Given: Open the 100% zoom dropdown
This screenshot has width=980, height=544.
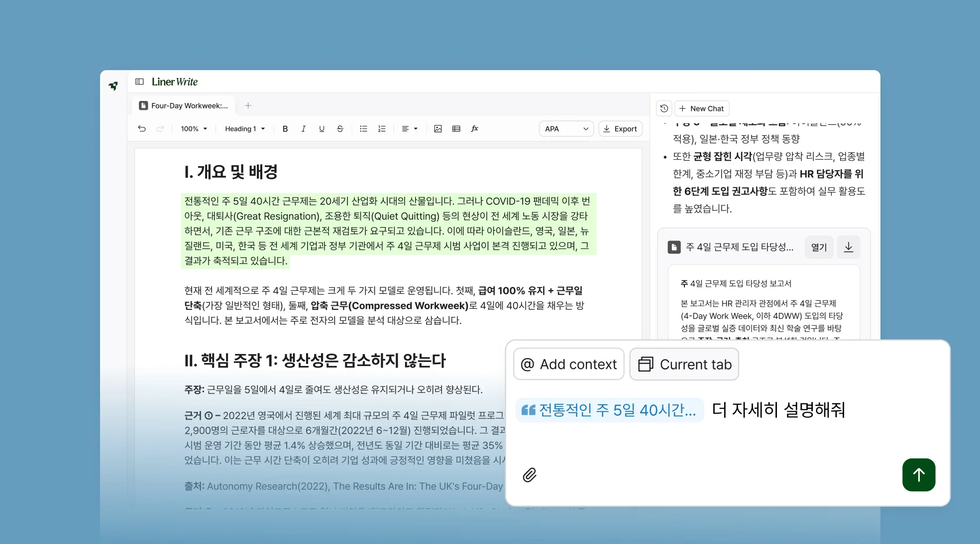Looking at the screenshot, I should pyautogui.click(x=194, y=129).
